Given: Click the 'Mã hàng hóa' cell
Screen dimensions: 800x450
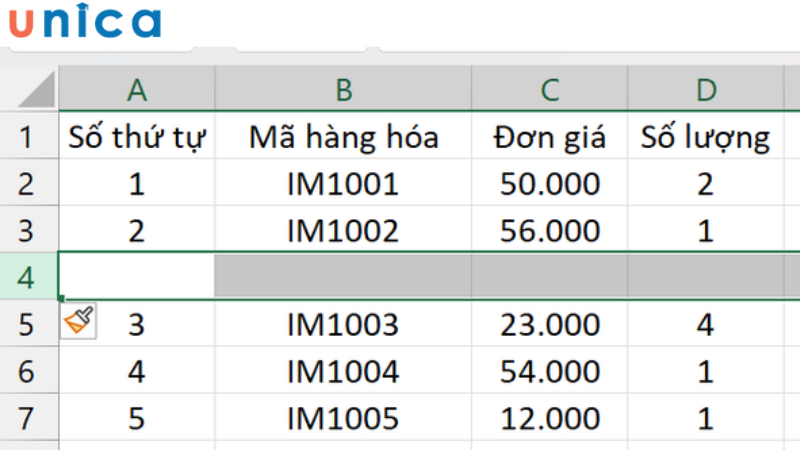Looking at the screenshot, I should 343,136.
